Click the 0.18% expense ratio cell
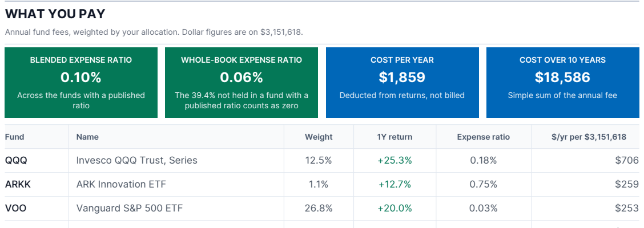 (x=484, y=160)
